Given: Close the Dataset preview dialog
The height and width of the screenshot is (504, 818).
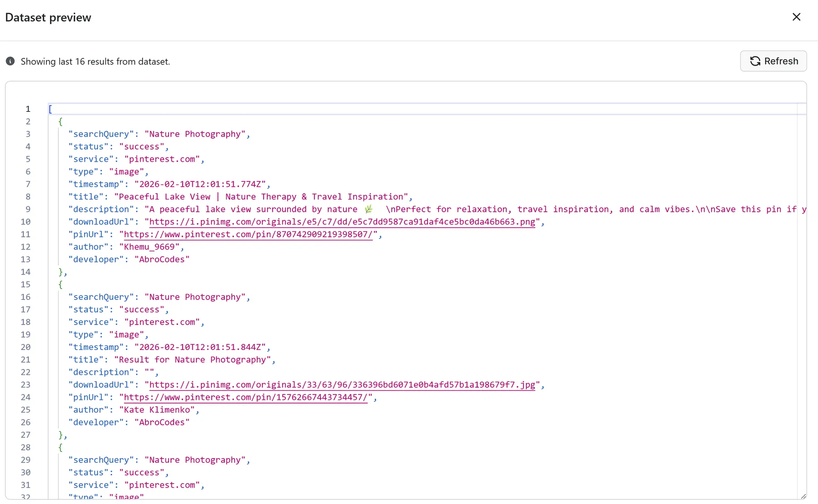Looking at the screenshot, I should 796,17.
